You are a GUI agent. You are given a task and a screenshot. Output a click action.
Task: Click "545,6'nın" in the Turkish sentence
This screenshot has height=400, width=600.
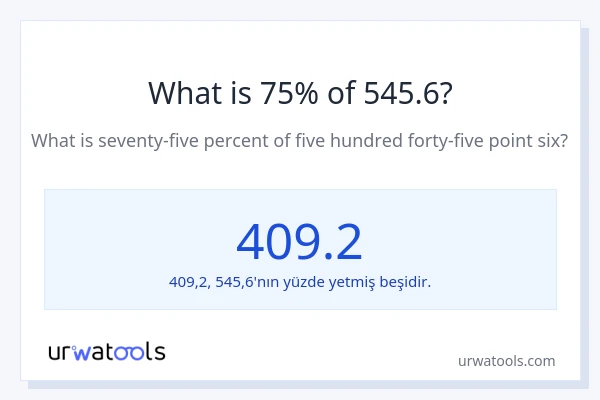tap(250, 282)
